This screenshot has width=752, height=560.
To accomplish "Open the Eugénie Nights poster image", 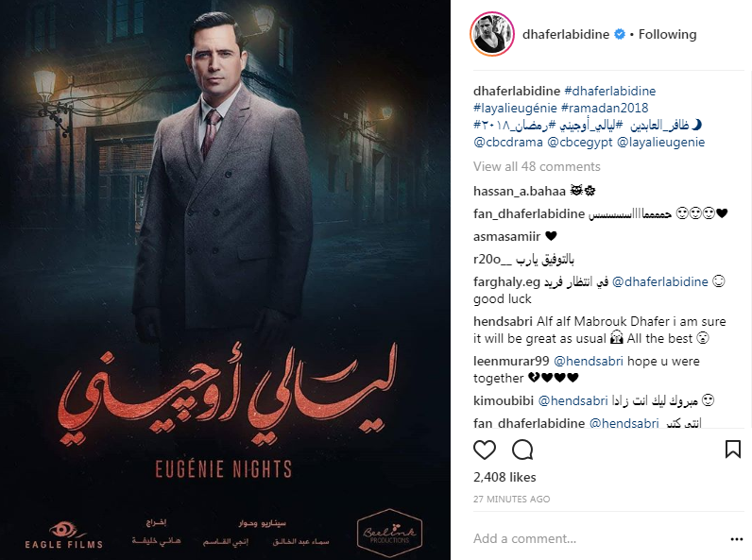I will [225, 280].
